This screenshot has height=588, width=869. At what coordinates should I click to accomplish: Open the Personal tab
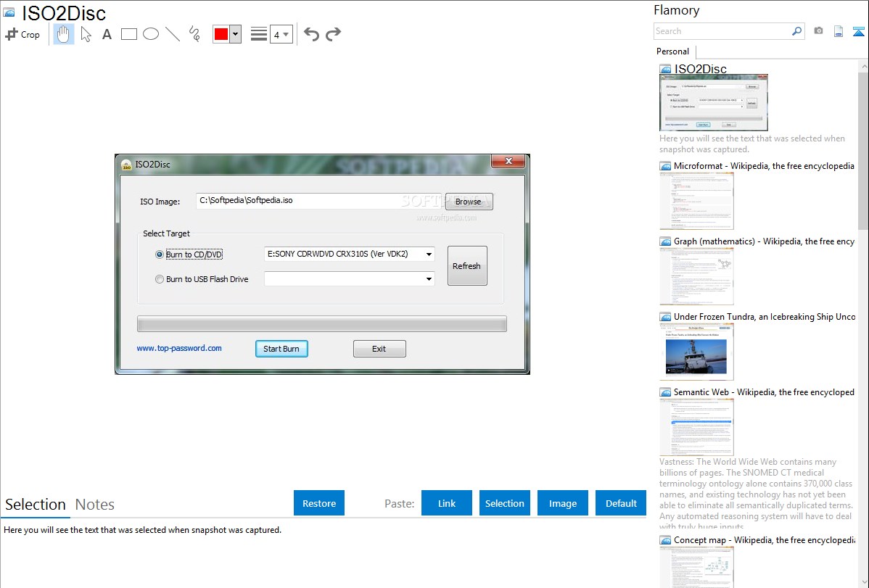click(x=672, y=51)
